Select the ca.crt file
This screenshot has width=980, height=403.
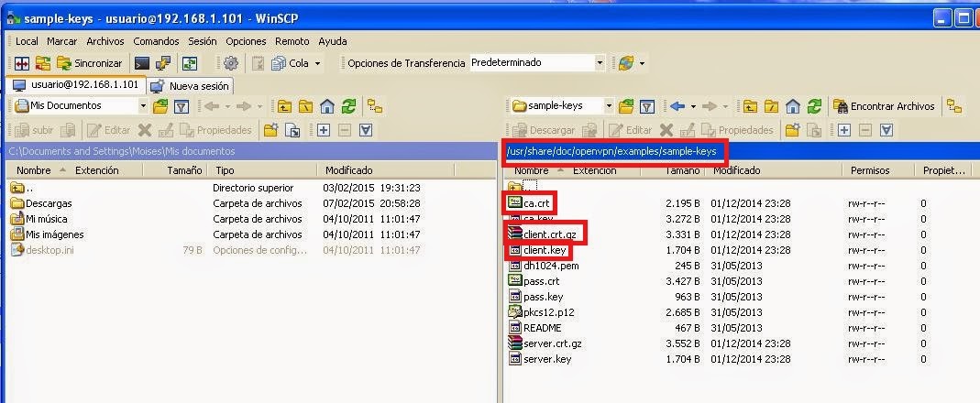530,203
